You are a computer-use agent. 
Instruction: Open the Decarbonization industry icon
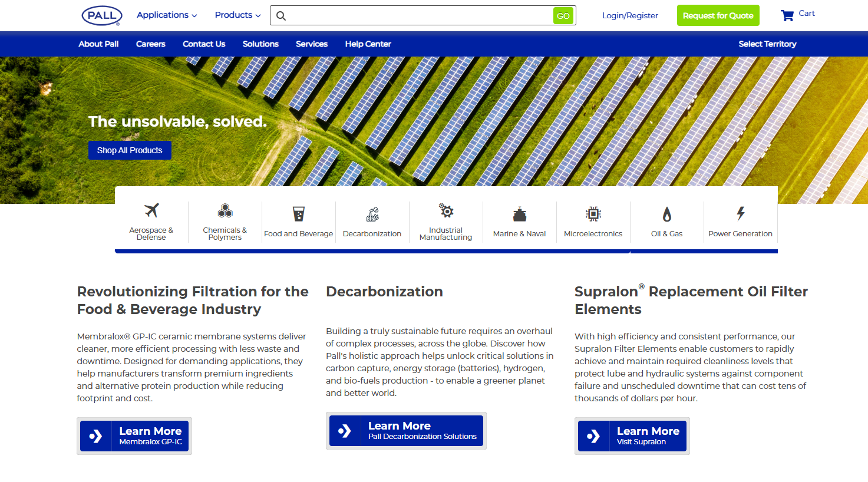(372, 214)
